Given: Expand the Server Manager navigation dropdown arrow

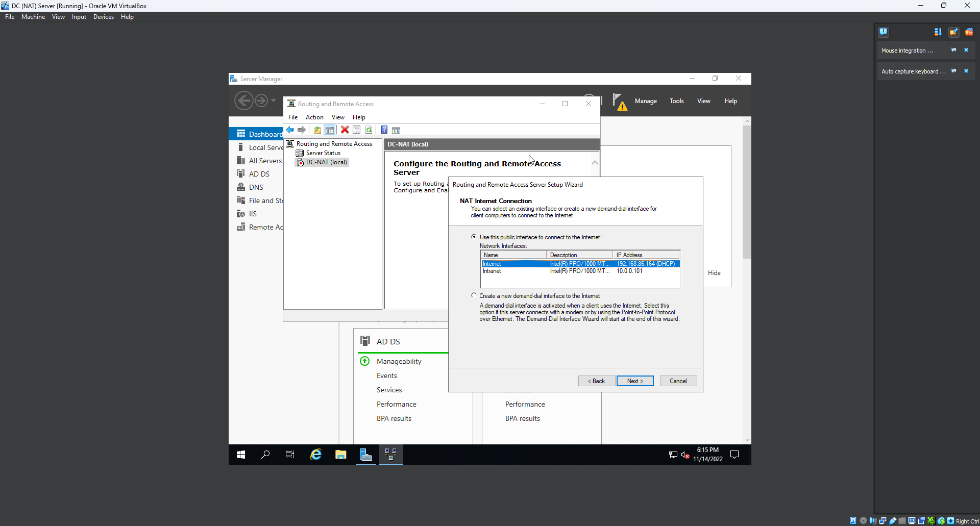Looking at the screenshot, I should (x=274, y=101).
